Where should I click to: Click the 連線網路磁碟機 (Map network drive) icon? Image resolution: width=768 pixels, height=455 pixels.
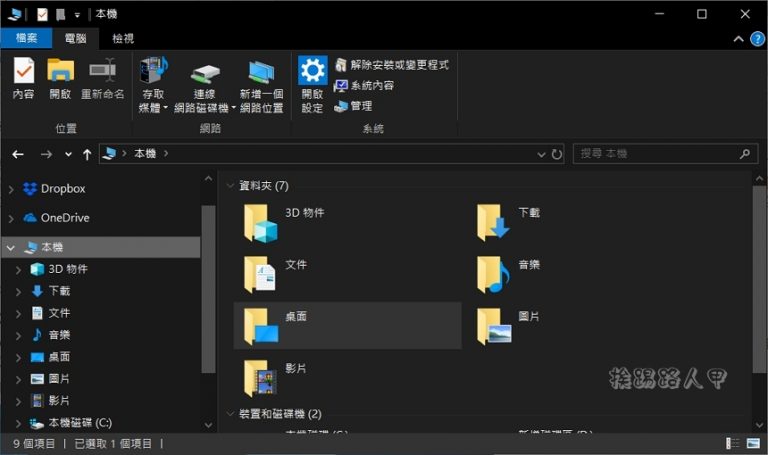[206, 78]
